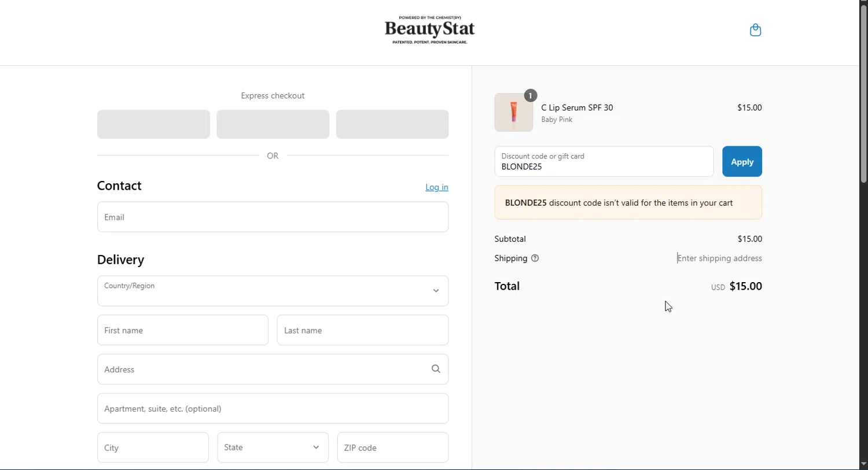The height and width of the screenshot is (470, 868).
Task: Open the State dropdown
Action: [x=273, y=447]
